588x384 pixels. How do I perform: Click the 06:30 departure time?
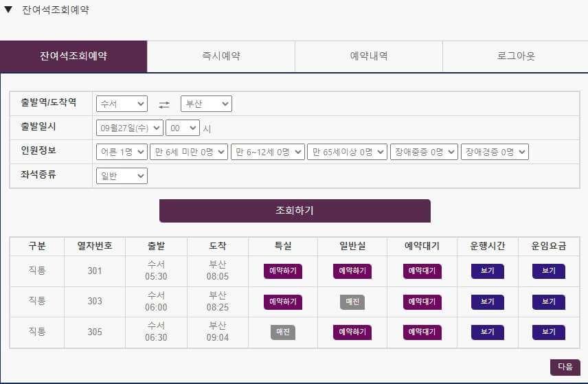(x=157, y=338)
